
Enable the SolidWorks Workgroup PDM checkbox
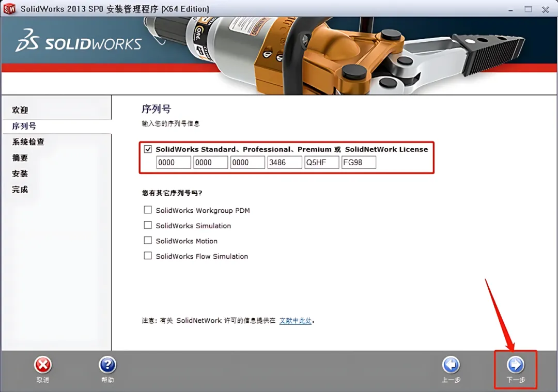click(148, 210)
